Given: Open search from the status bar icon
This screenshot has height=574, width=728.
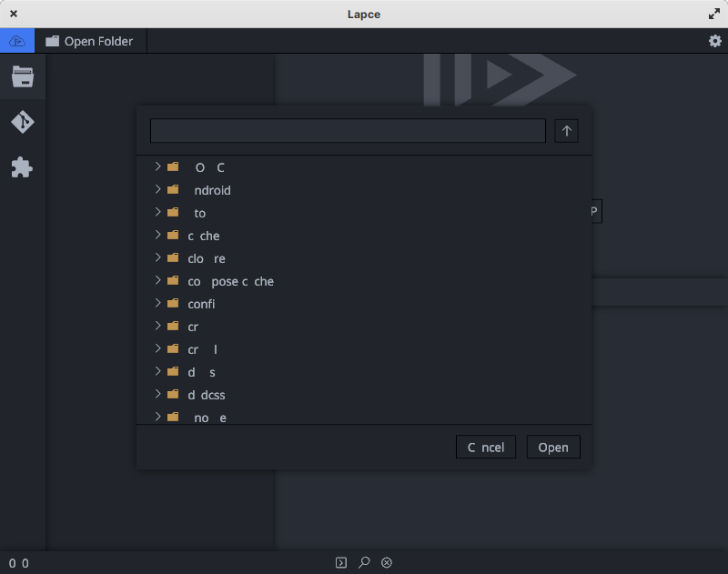Looking at the screenshot, I should (x=364, y=562).
